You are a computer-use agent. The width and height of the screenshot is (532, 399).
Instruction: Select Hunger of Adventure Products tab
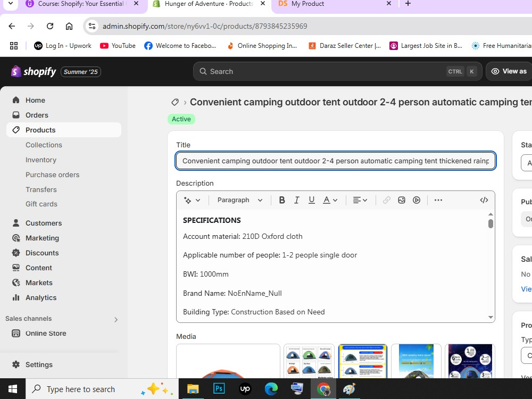209,4
